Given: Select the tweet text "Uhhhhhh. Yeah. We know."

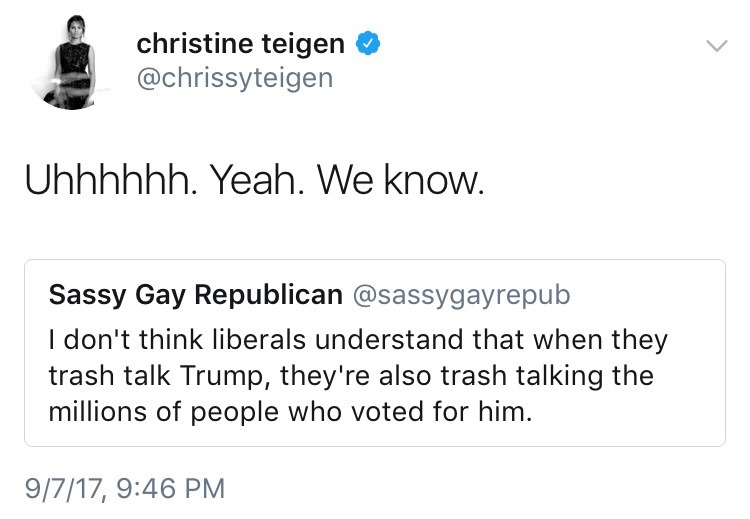Looking at the screenshot, I should (x=254, y=180).
